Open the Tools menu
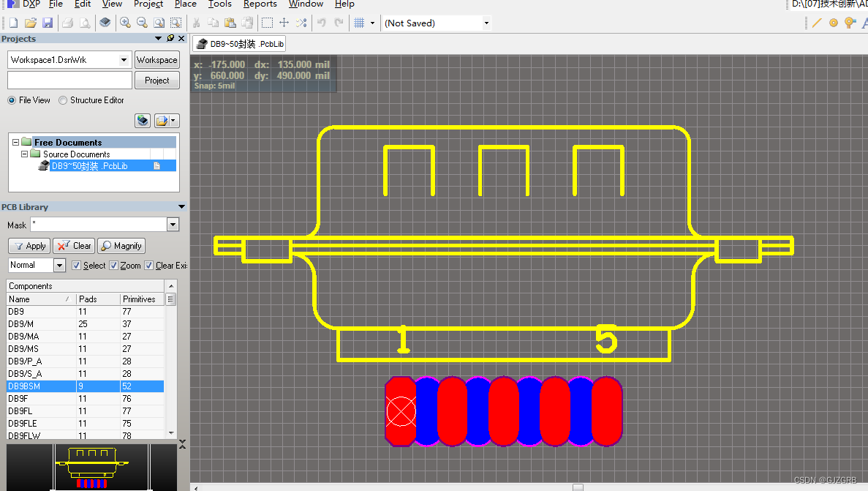The image size is (868, 491). coord(220,4)
